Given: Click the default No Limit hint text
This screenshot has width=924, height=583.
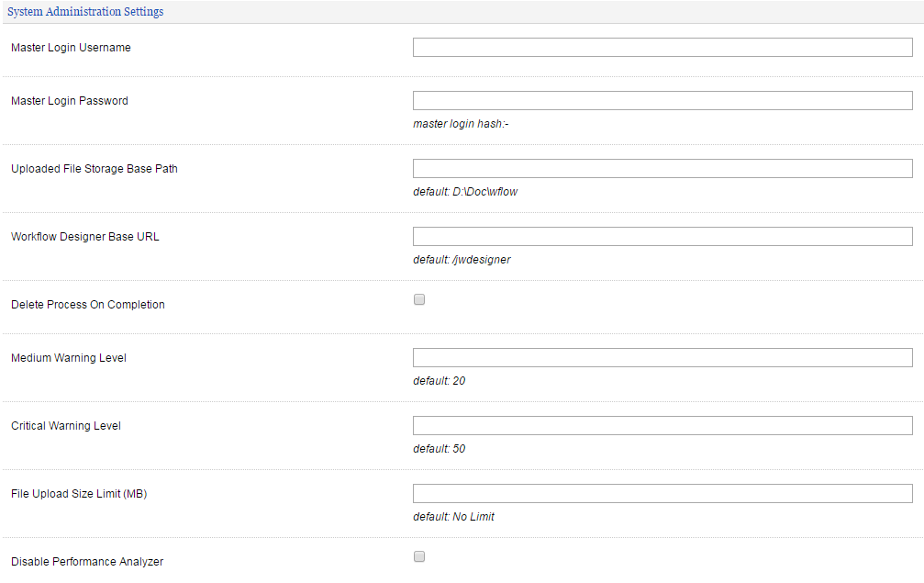Looking at the screenshot, I should click(453, 517).
